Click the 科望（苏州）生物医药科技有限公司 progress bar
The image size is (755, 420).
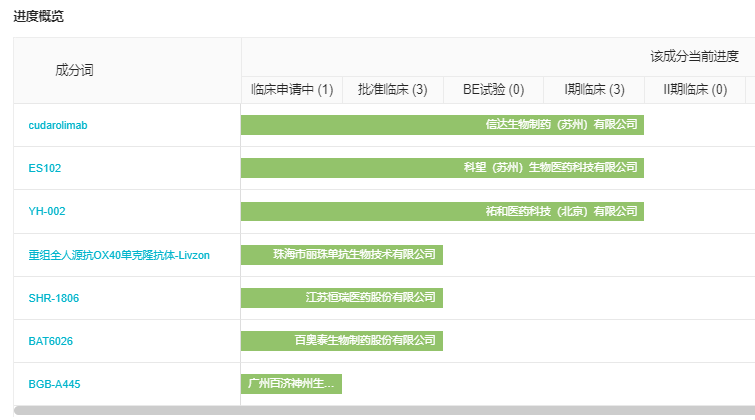pyautogui.click(x=443, y=168)
